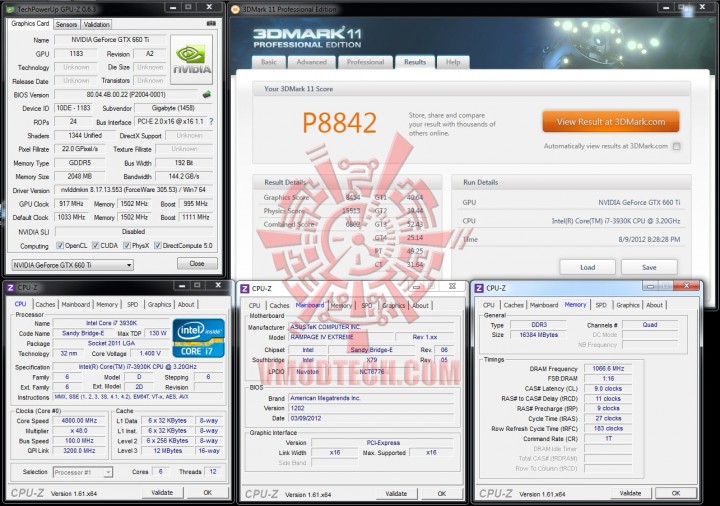Click the GPU-Z Name field GeForce GTX 660 Ti
The image size is (720, 506).
pos(111,39)
